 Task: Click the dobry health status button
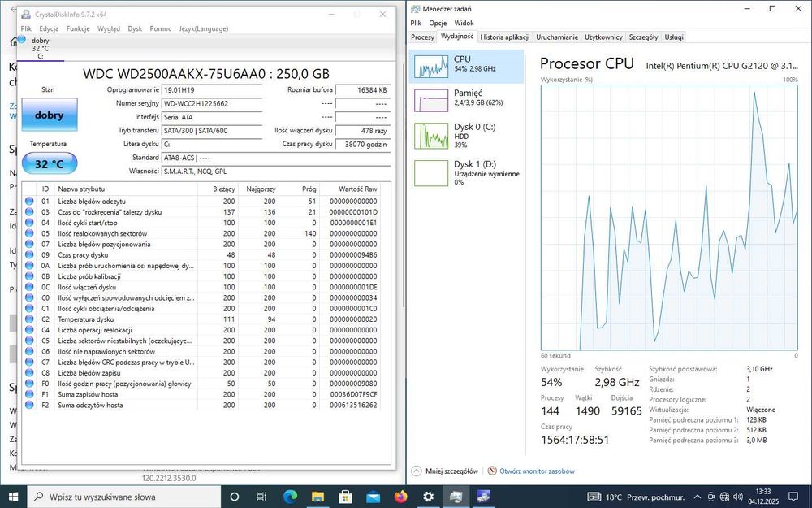[50, 115]
